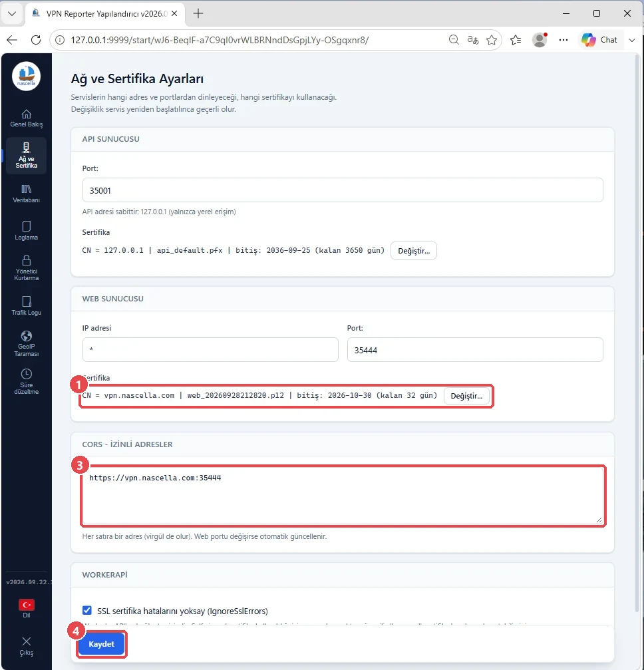Go back in browser
The width and height of the screenshot is (644, 670).
click(x=12, y=40)
